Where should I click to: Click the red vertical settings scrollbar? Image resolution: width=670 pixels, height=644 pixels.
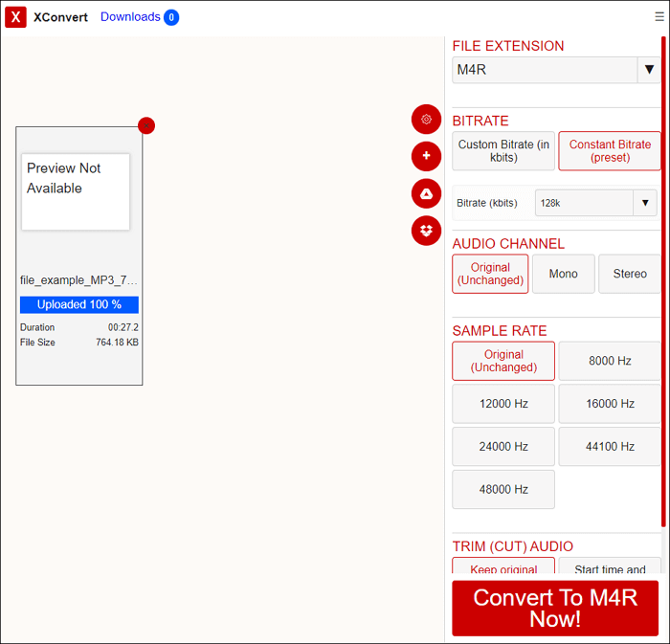pos(663,278)
